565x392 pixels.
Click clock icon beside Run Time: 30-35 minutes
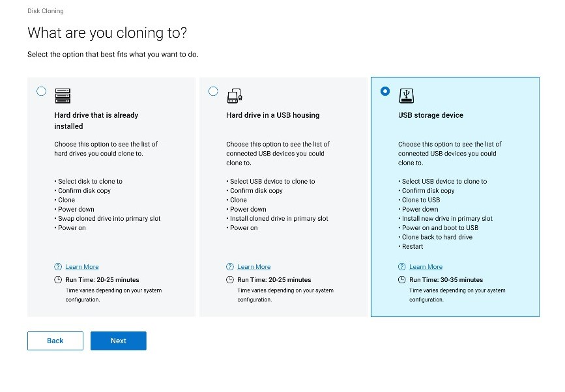401,280
